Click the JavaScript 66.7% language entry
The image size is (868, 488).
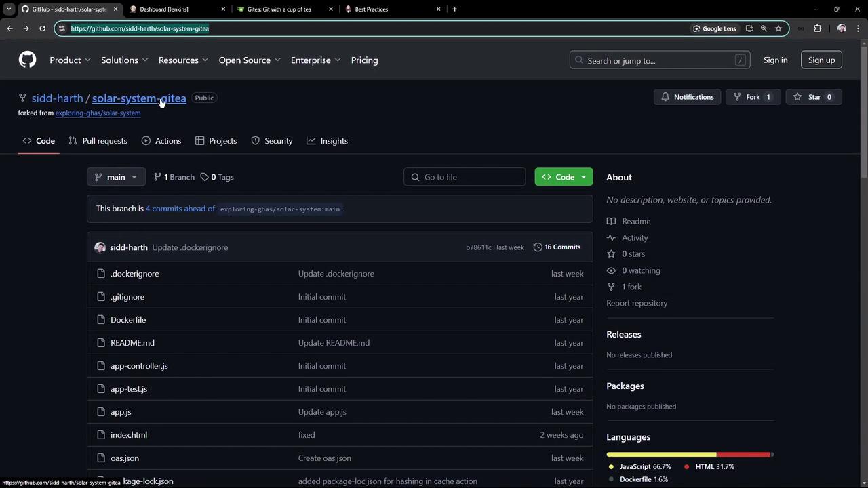pos(639,467)
